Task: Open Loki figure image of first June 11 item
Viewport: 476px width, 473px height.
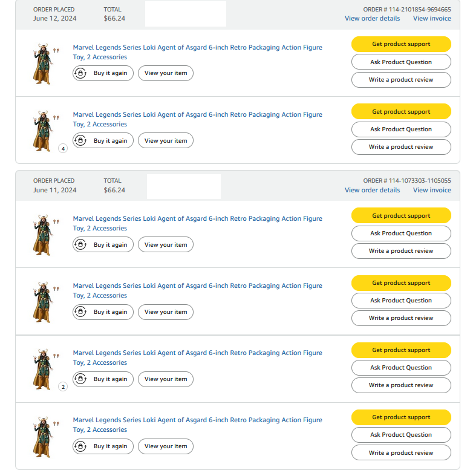Action: (42, 234)
